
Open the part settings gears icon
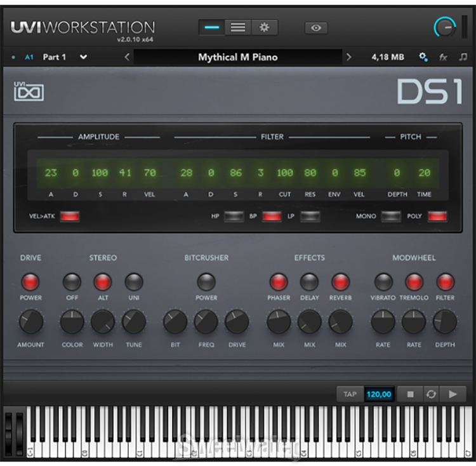tap(423, 57)
